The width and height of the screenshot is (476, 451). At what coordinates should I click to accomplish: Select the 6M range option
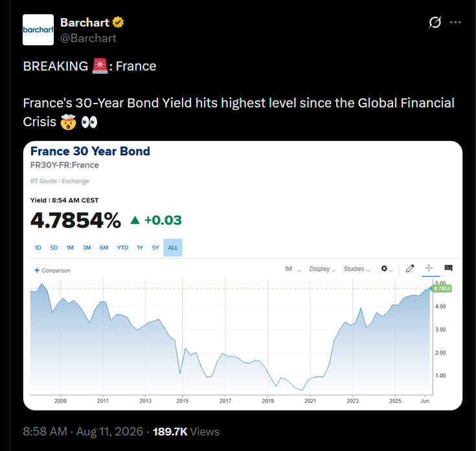pyautogui.click(x=104, y=247)
